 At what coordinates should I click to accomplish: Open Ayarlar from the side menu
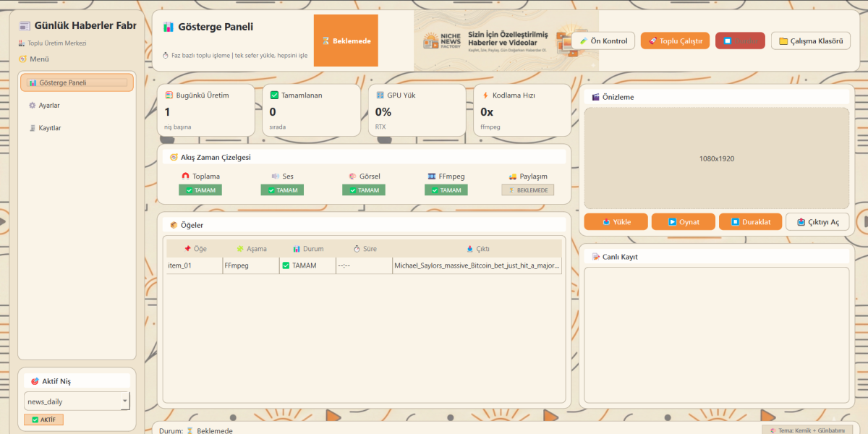[x=49, y=106]
